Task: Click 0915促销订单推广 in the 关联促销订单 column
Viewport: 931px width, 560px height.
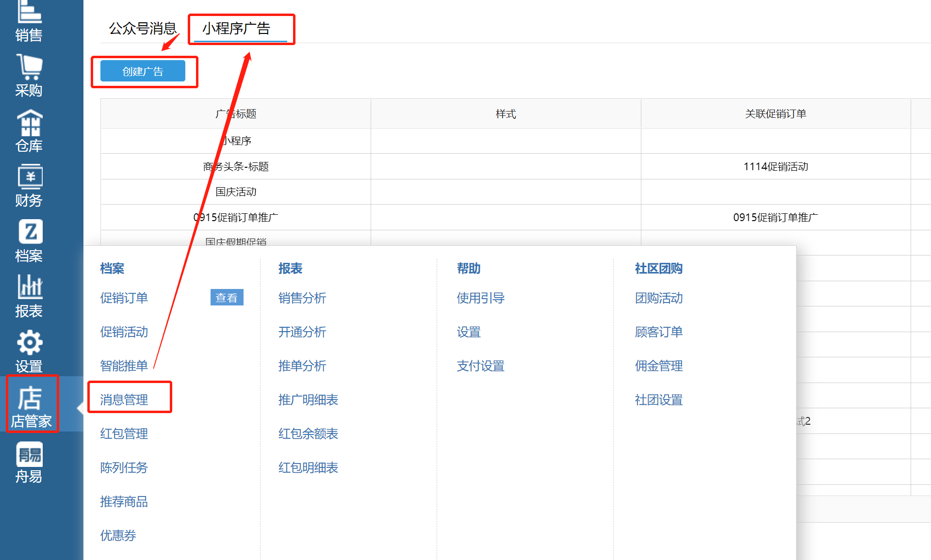Action: 776,217
